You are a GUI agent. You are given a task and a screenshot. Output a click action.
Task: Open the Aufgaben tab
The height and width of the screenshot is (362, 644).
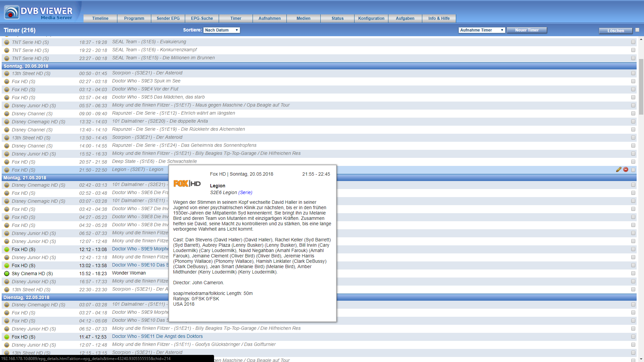pos(405,18)
